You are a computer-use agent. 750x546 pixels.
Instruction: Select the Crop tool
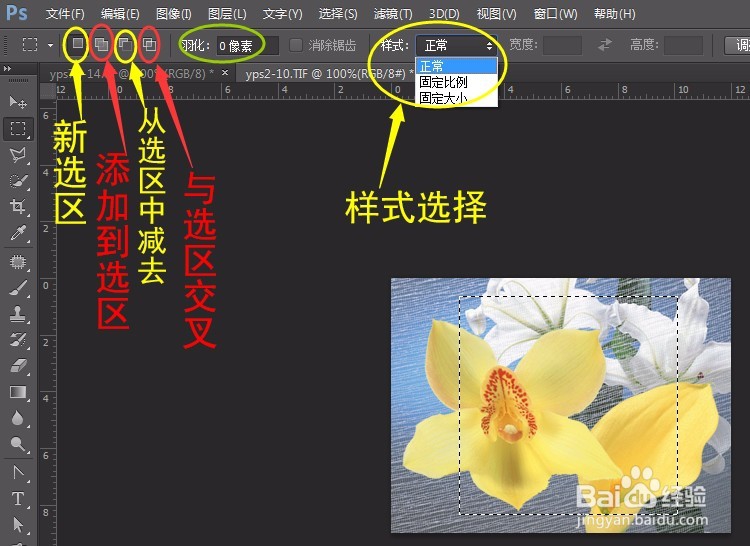tap(18, 207)
